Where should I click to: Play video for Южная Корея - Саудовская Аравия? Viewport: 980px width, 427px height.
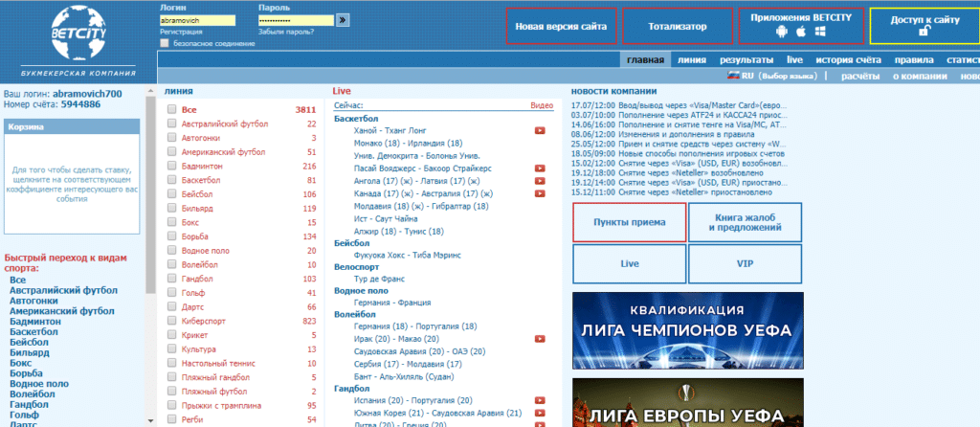pos(540,413)
